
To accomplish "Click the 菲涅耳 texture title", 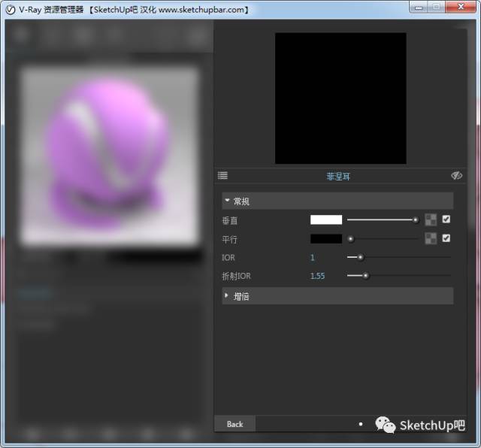I will coord(338,177).
